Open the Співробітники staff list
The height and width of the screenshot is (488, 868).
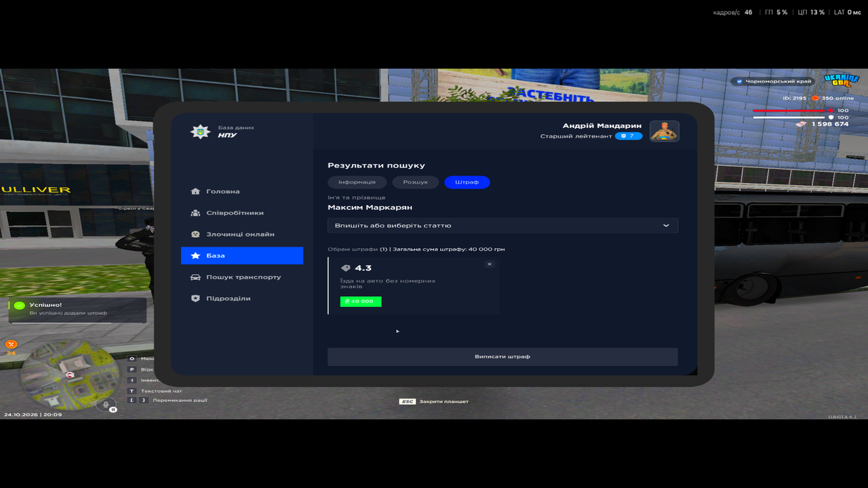pyautogui.click(x=241, y=213)
